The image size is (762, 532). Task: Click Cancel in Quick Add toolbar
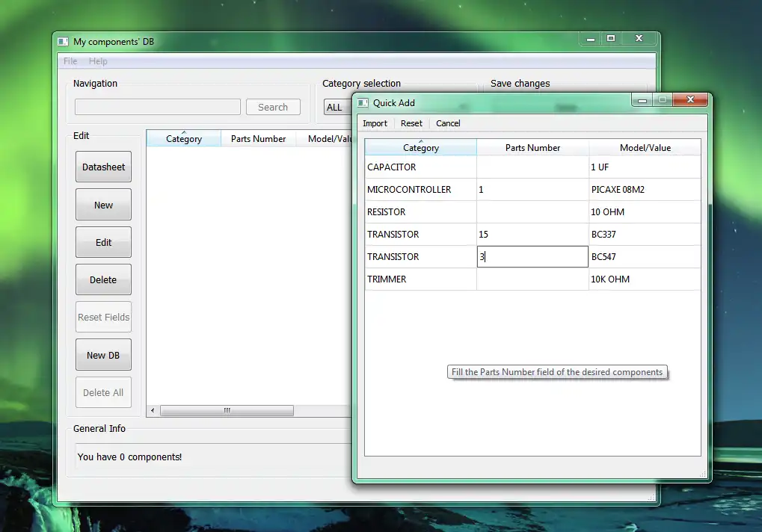pos(448,123)
